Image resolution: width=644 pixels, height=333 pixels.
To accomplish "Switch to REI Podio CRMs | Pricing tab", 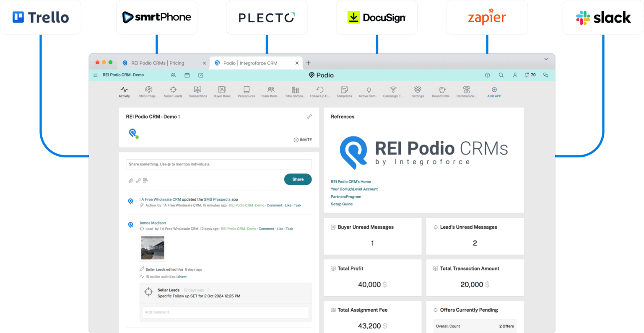I will [158, 63].
